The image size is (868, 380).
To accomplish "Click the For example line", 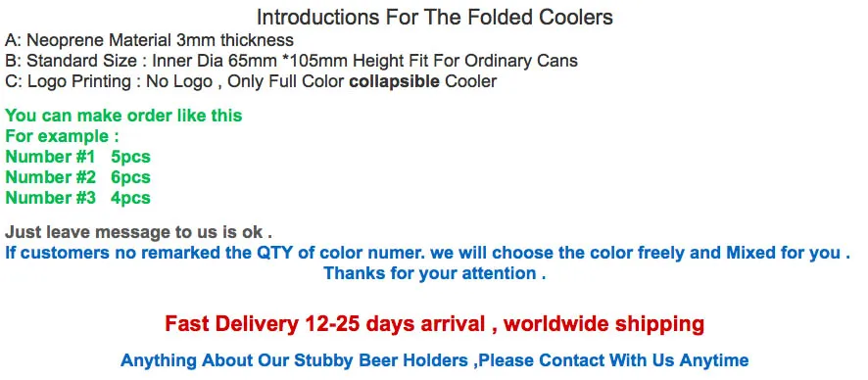I will click(62, 136).
